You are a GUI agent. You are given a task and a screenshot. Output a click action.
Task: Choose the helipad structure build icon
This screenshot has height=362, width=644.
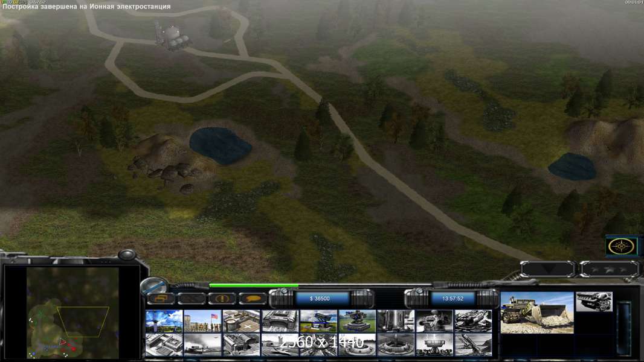click(241, 321)
